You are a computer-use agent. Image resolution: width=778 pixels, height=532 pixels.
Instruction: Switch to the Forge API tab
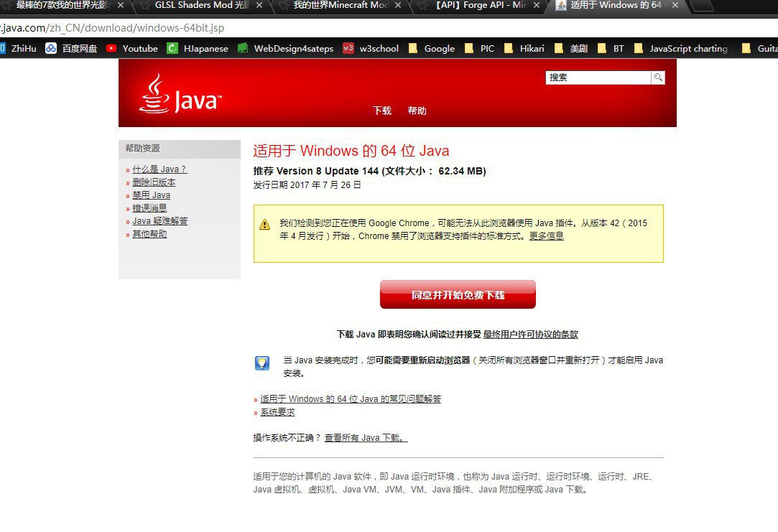pos(481,6)
